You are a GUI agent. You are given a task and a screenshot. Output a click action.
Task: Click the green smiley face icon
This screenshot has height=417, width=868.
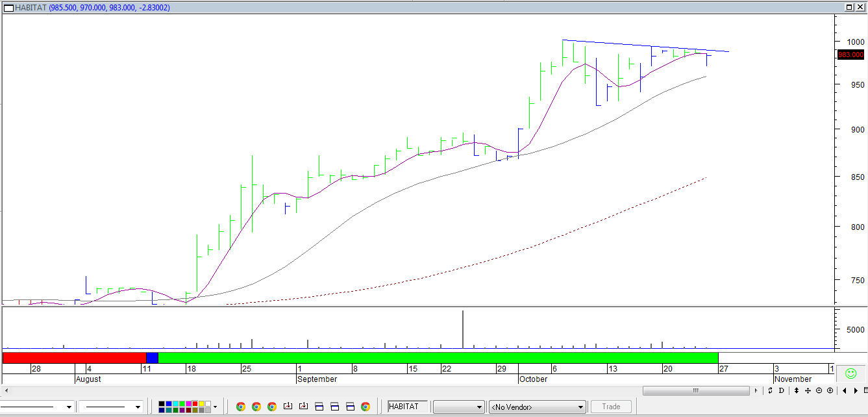click(x=850, y=373)
